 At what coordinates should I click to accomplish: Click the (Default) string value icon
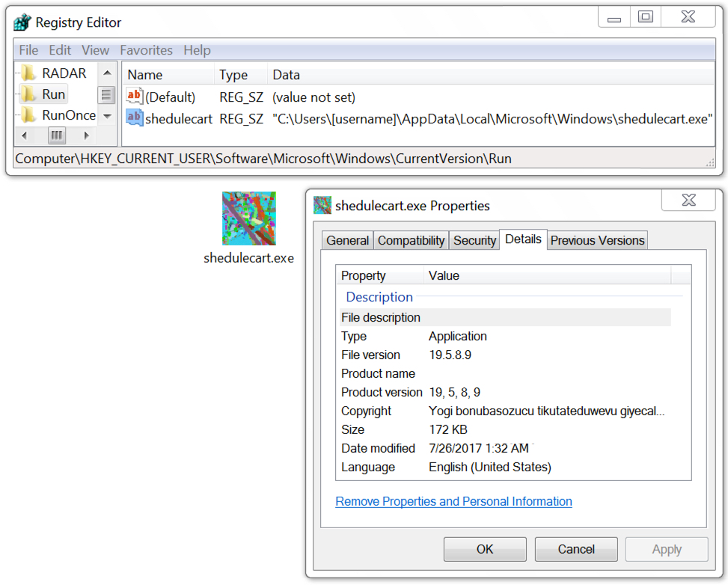pos(134,96)
